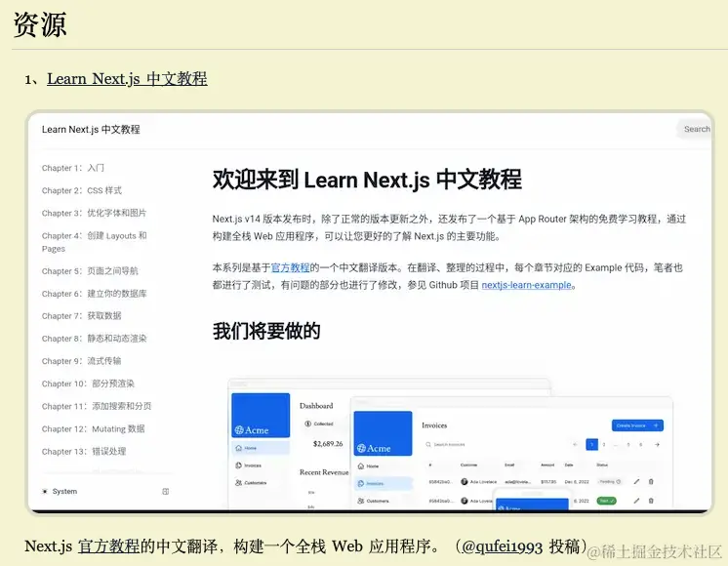This screenshot has width=728, height=566.
Task: Open Chapter 11：添加搜索和分页
Action: pyautogui.click(x=96, y=406)
